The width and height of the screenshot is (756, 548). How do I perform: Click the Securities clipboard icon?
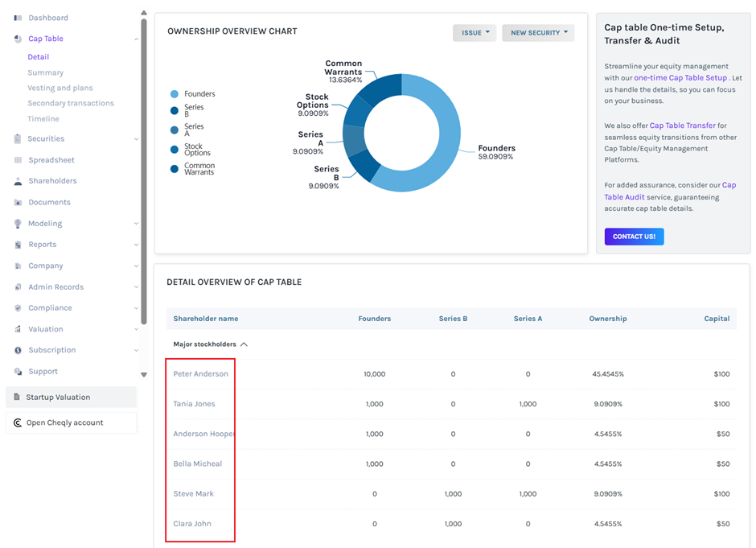click(18, 139)
